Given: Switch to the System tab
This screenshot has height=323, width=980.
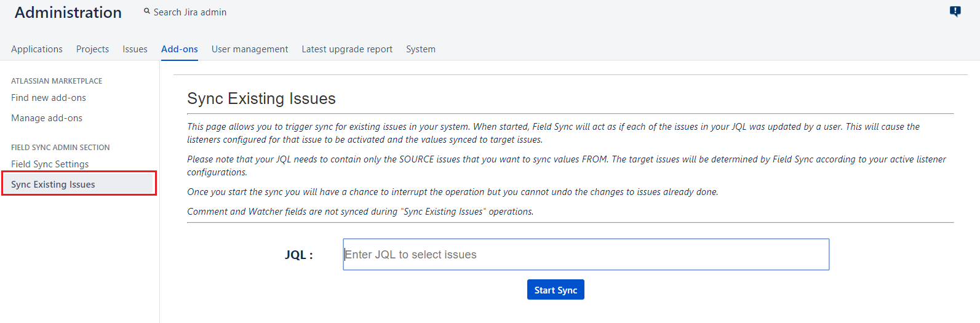Looking at the screenshot, I should [421, 49].
